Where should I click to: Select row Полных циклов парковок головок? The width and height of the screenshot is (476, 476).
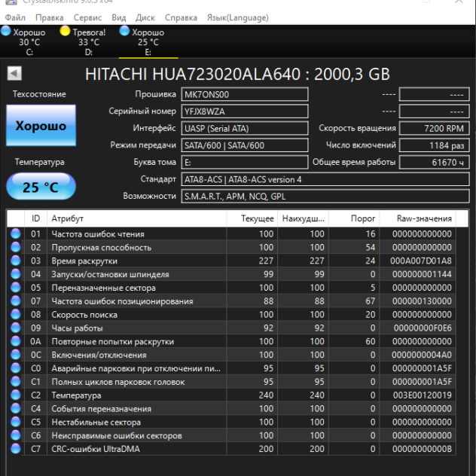click(x=231, y=382)
